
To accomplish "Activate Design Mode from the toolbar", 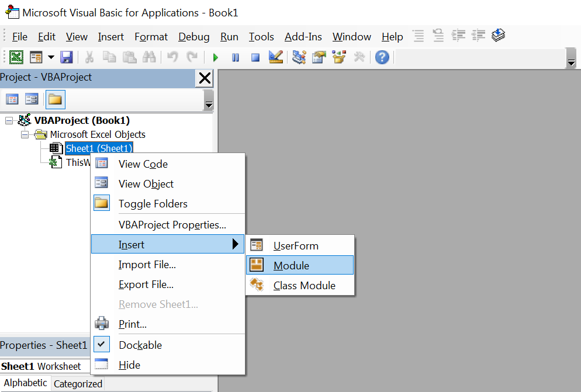I will 276,57.
